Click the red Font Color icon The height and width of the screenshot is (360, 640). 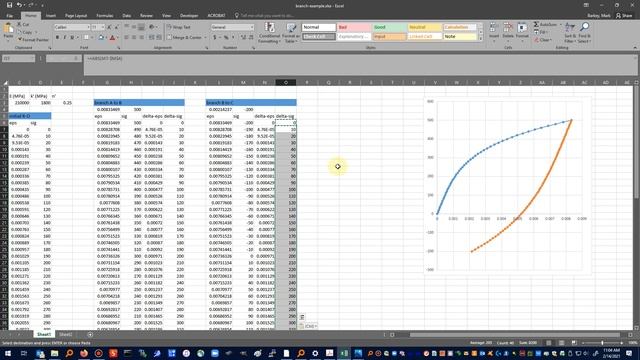112,38
